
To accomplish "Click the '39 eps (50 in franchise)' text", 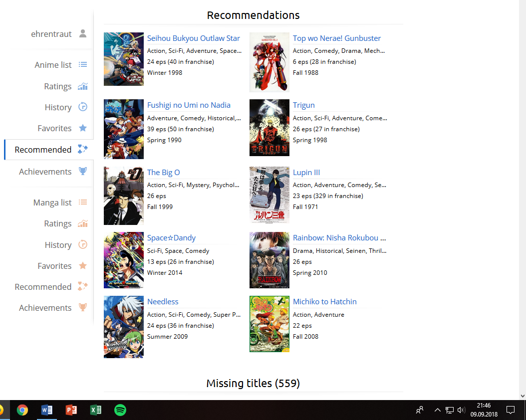I will coord(181,129).
